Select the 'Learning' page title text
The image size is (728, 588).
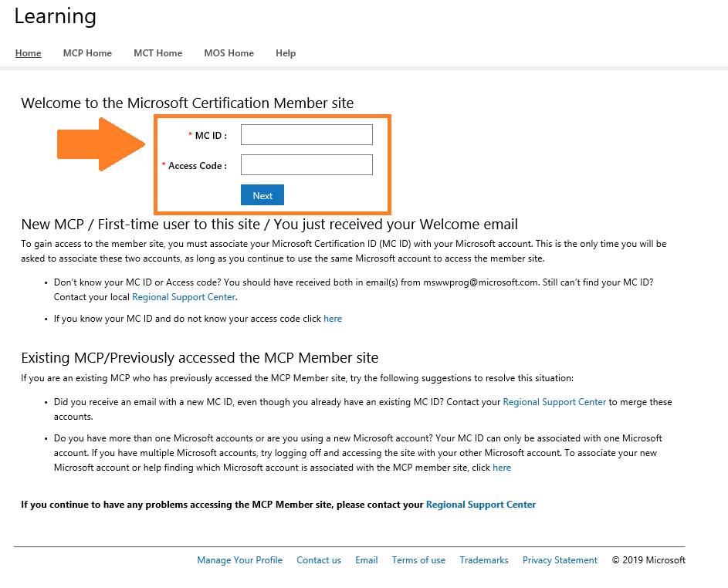(56, 17)
